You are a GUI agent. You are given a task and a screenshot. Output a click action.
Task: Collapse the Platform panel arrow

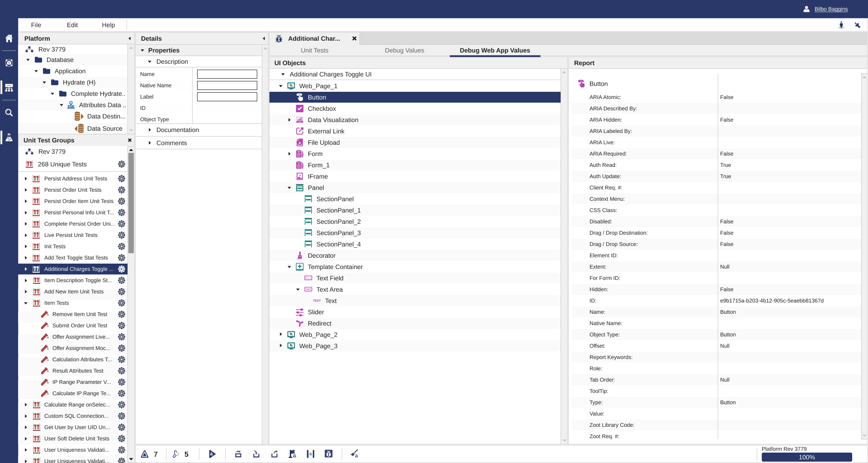[130, 38]
